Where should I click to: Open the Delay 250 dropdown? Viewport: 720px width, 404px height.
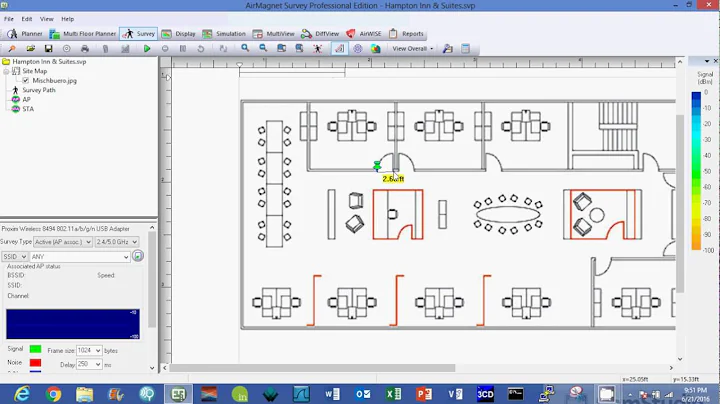[89, 364]
